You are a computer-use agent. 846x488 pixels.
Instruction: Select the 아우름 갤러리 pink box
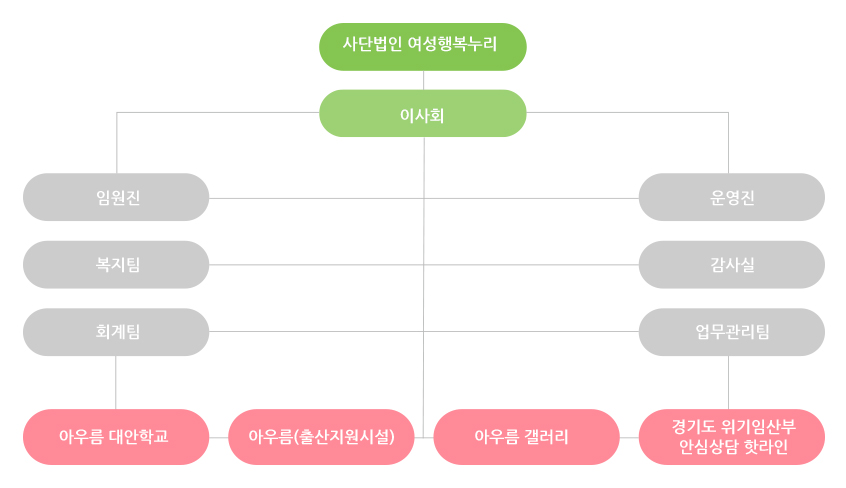[527, 437]
